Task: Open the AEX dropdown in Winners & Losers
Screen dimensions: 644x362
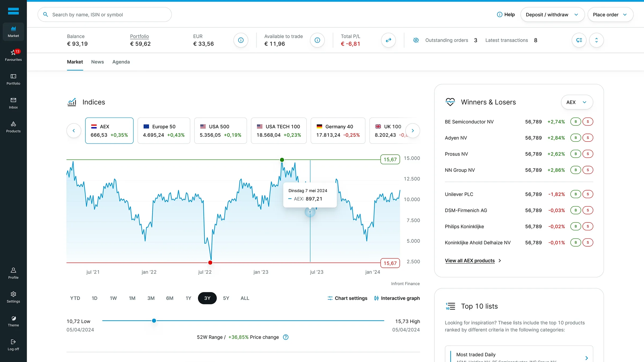Action: tap(577, 102)
